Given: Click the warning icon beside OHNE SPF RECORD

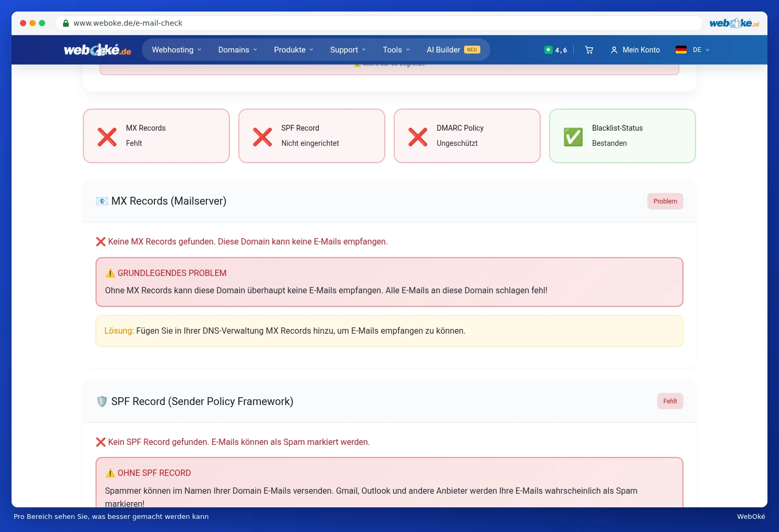Looking at the screenshot, I should pos(110,473).
